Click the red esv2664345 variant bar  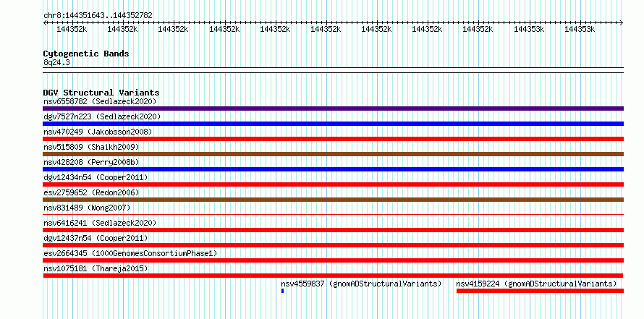(x=333, y=260)
